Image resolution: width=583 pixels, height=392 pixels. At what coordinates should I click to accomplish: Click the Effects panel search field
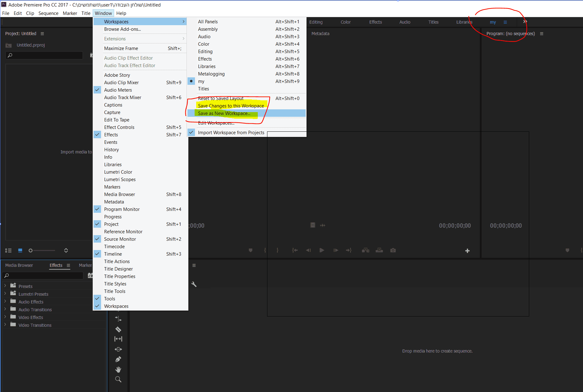43,276
